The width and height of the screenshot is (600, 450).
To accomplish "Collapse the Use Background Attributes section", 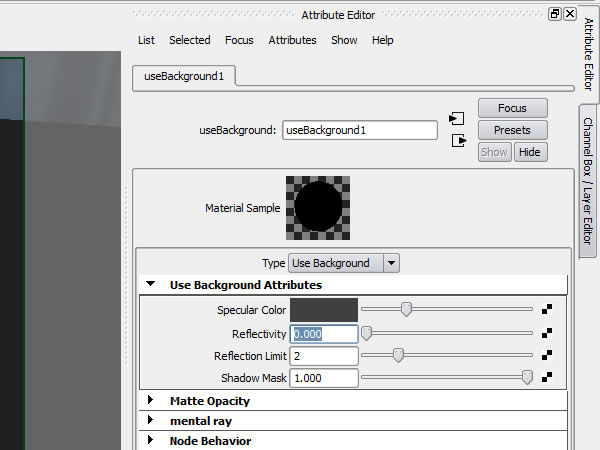I will [150, 284].
